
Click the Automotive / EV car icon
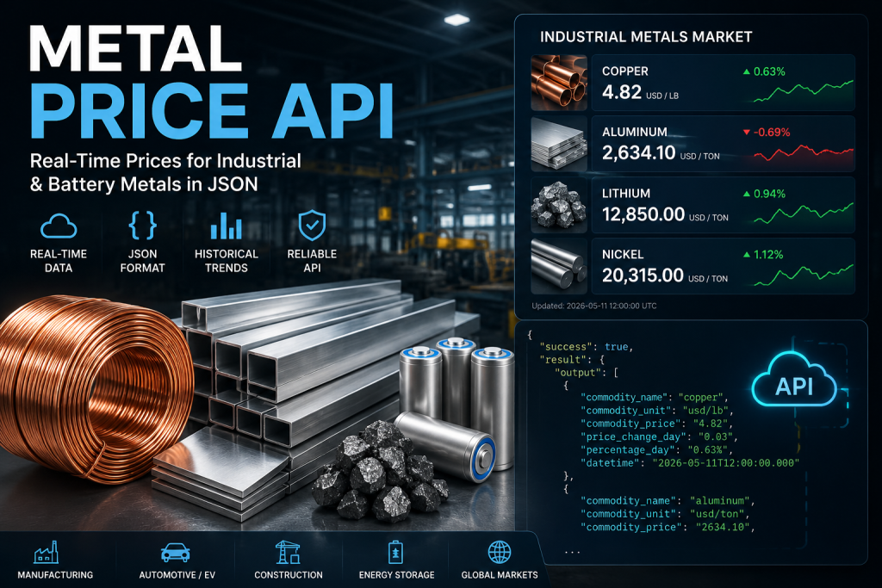[x=176, y=553]
